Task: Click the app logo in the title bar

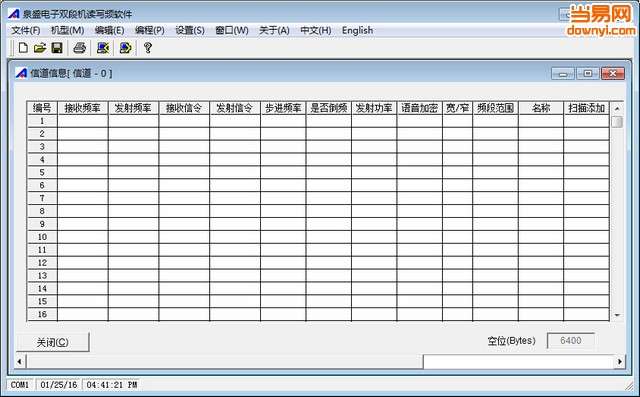Action: coord(13,14)
